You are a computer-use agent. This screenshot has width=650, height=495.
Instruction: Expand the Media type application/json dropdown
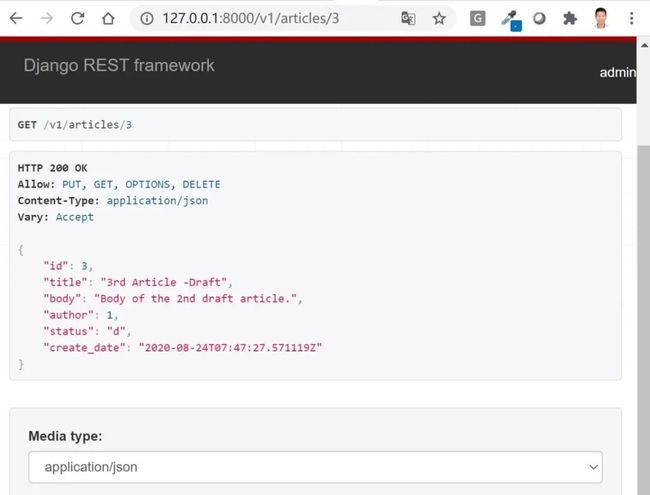tap(315, 467)
